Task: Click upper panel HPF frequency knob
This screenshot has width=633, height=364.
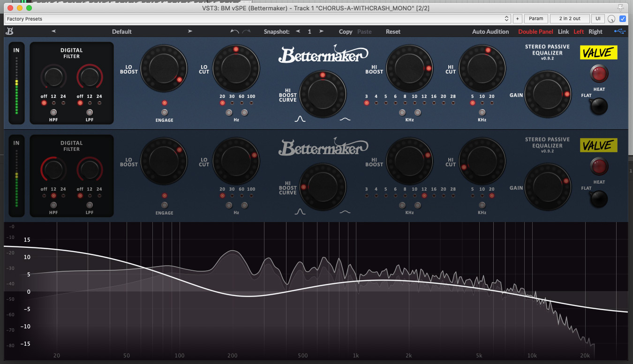Action: (x=53, y=77)
